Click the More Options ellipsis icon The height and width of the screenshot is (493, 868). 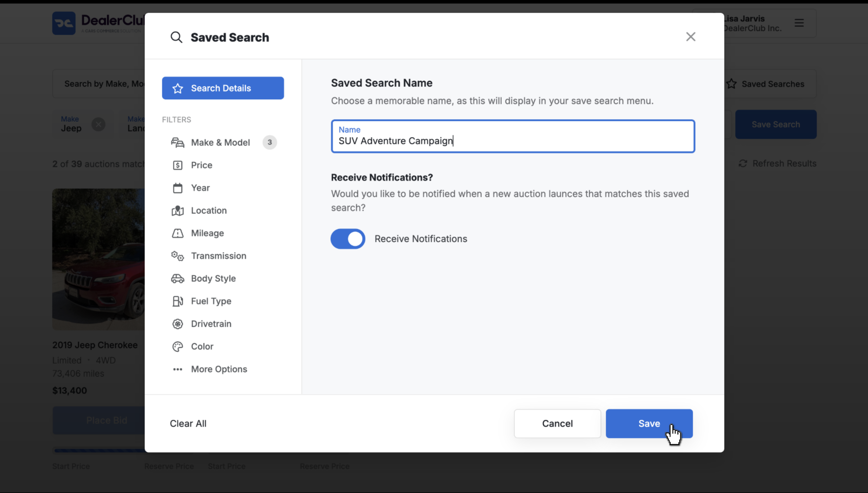pos(178,369)
